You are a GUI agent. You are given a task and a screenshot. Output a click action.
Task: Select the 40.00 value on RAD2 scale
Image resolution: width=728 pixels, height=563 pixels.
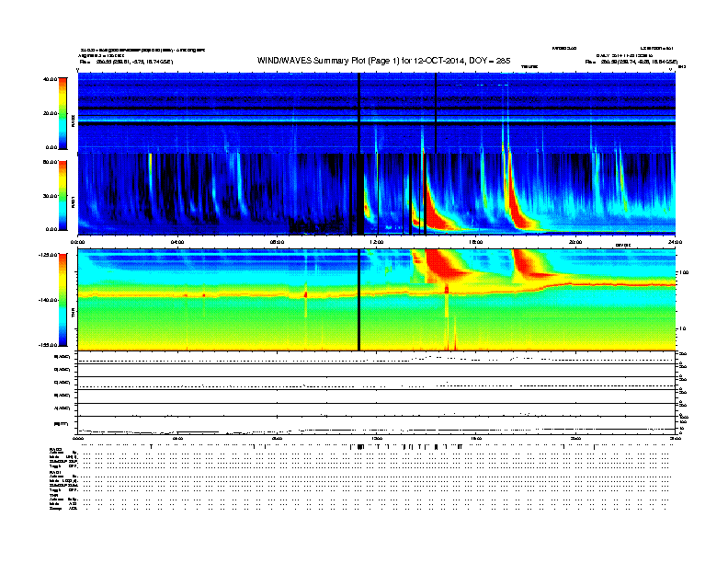(x=50, y=79)
